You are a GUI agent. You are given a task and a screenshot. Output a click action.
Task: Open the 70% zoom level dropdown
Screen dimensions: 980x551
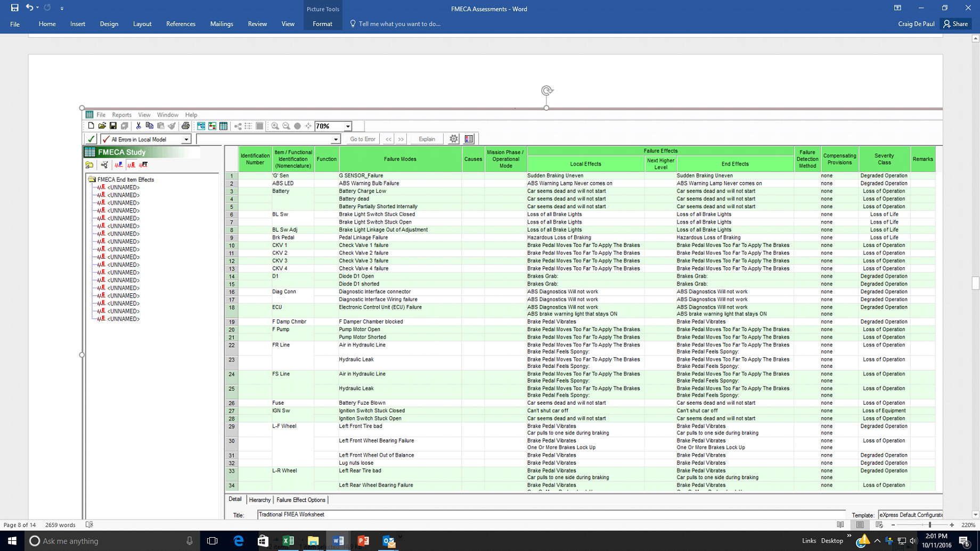[x=348, y=127]
